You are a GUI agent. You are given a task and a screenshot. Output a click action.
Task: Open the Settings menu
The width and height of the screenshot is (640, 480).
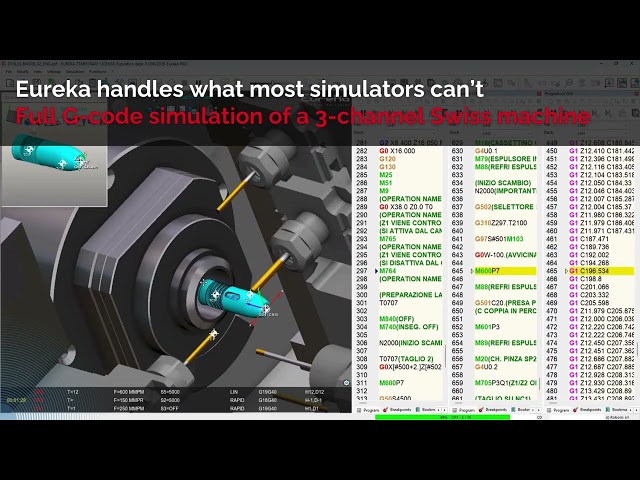[53, 72]
